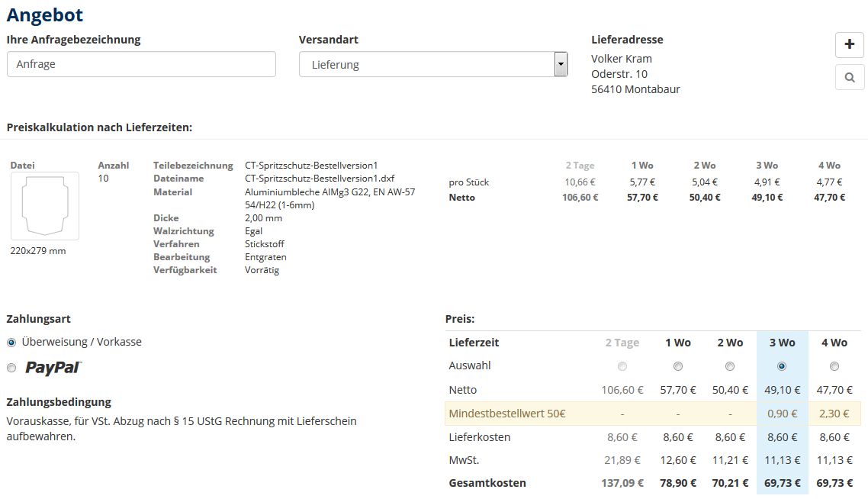
Task: Choose the 2 Wo delivery radio button
Action: click(x=730, y=366)
